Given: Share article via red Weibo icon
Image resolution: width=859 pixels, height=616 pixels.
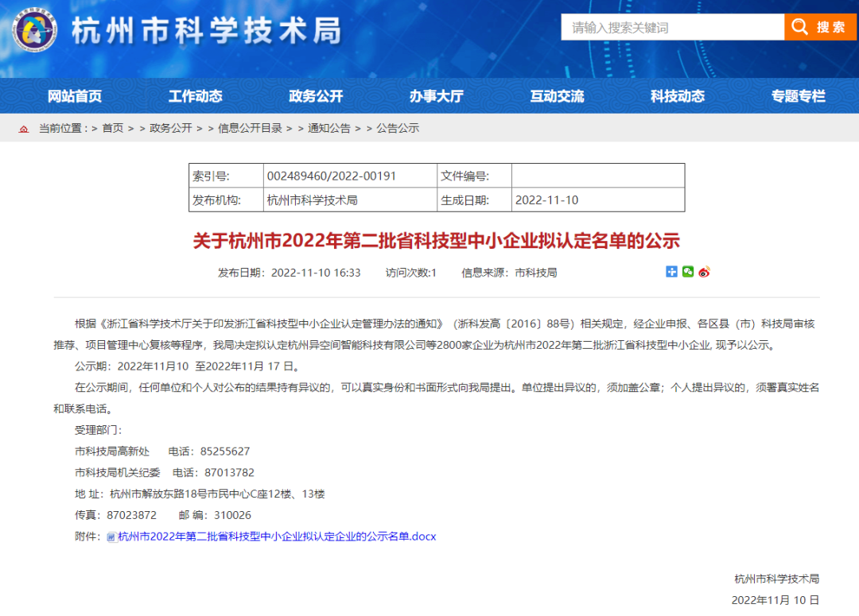Looking at the screenshot, I should (704, 272).
